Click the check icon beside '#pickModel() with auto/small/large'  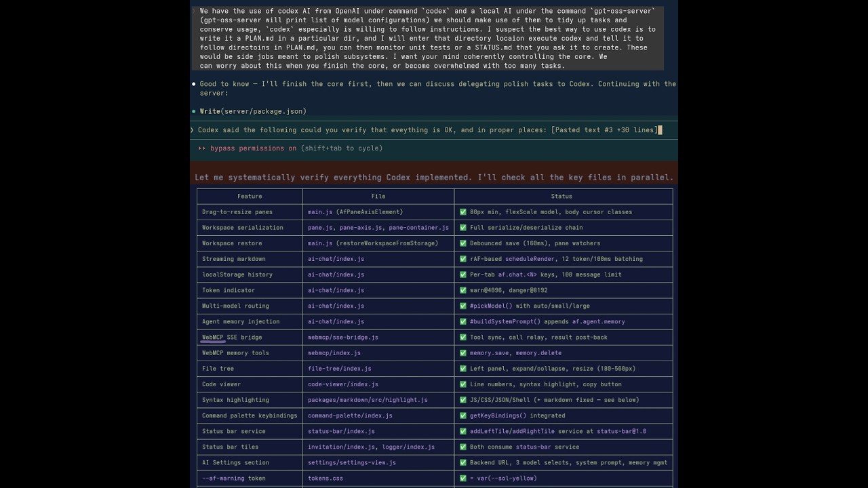[463, 305]
